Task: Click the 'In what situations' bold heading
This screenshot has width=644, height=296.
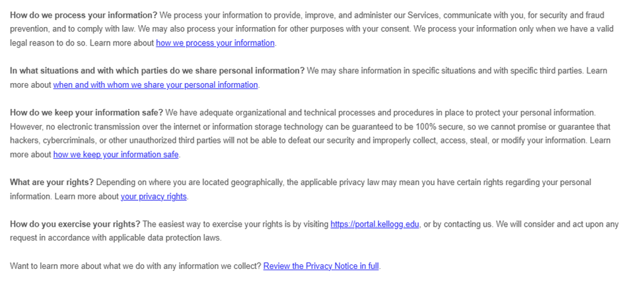Action: click(x=157, y=71)
